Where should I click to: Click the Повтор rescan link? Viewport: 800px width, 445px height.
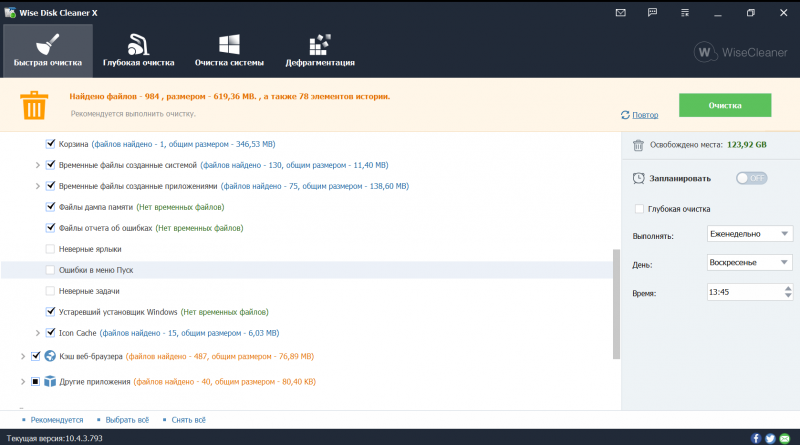(x=645, y=115)
